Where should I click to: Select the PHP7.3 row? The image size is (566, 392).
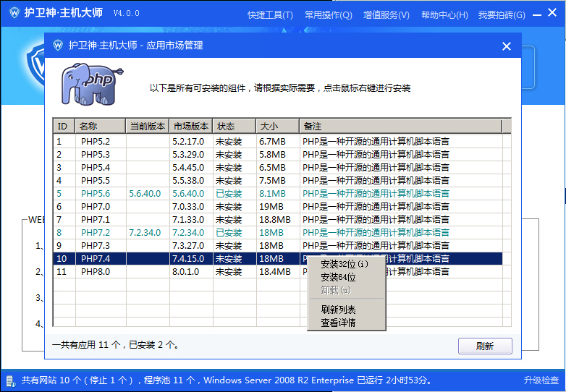click(x=278, y=245)
